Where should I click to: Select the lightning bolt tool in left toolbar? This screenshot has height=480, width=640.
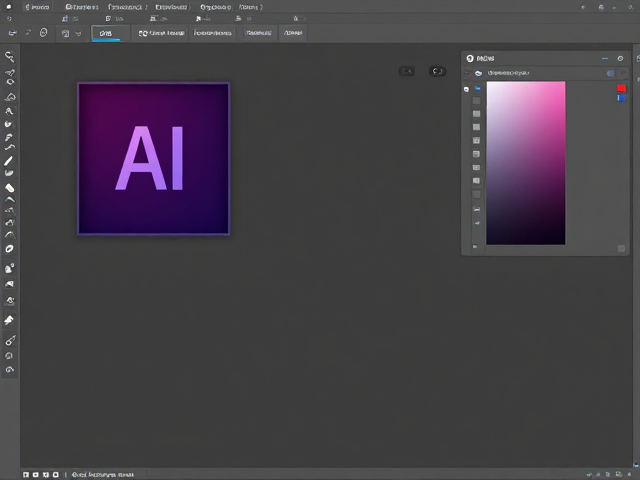click(9, 320)
